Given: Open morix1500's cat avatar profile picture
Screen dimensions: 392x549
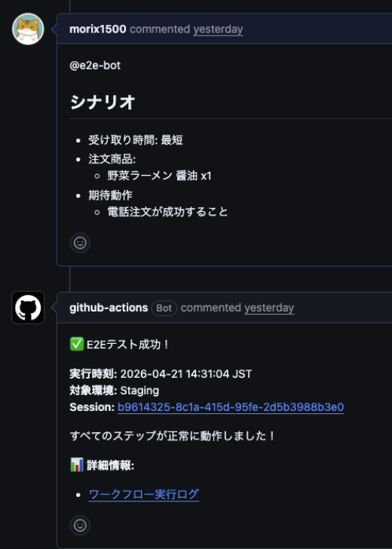Looking at the screenshot, I should click(x=28, y=29).
